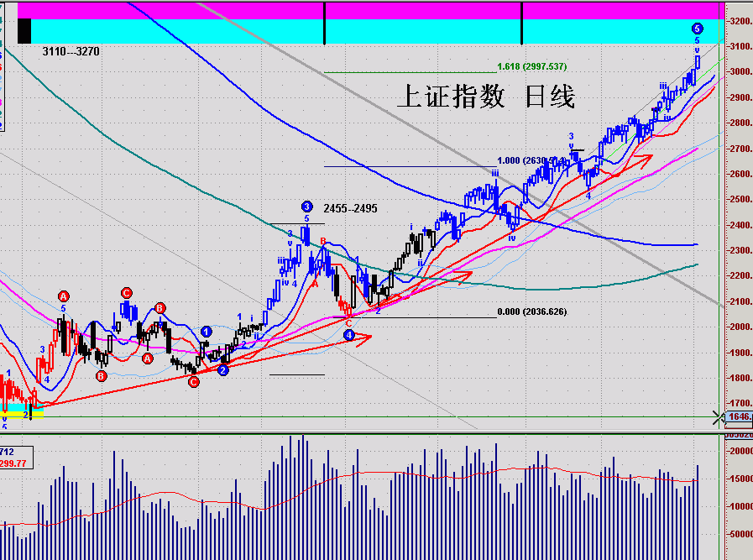The width and height of the screenshot is (753, 560).
Task: Click the 3110--3270 target range label
Action: click(71, 51)
